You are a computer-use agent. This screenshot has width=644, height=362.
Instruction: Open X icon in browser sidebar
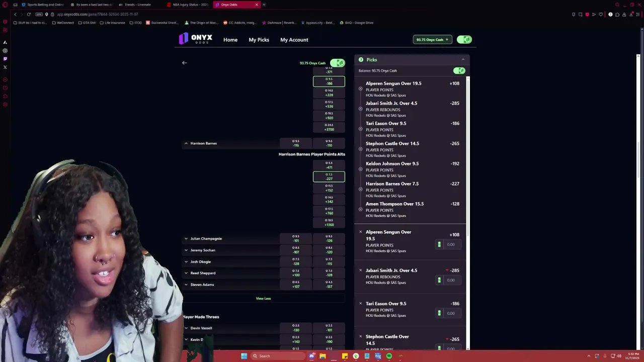(x=5, y=67)
